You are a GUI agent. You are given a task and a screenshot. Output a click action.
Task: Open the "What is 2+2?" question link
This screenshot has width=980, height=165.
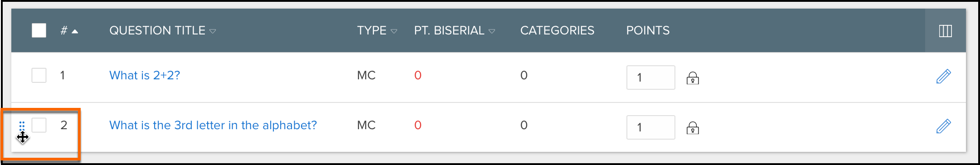pyautogui.click(x=145, y=75)
